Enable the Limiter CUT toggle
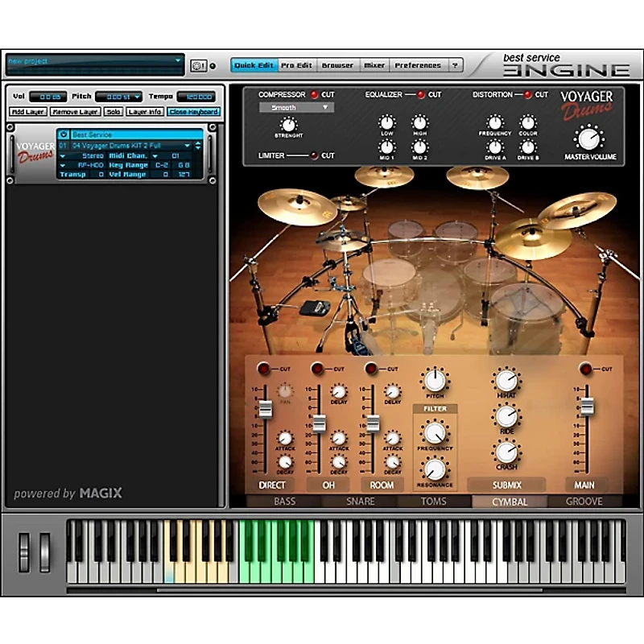This screenshot has height=644, width=644. tap(312, 156)
